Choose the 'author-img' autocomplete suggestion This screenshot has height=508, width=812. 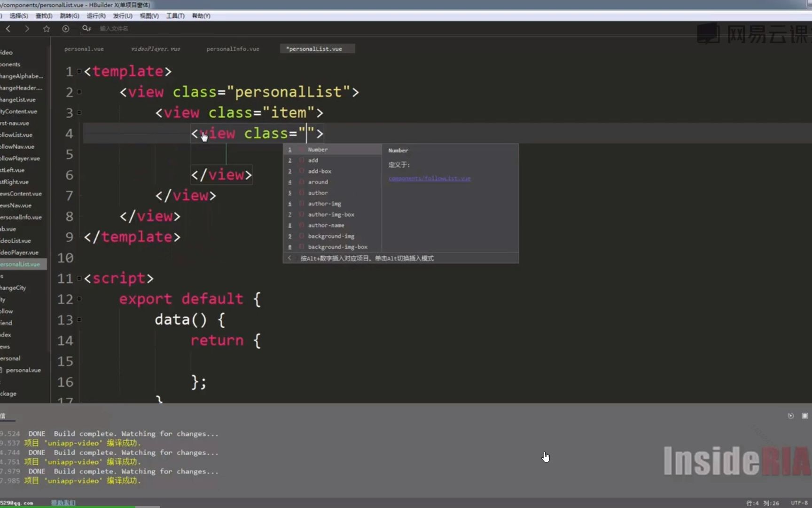click(332, 204)
